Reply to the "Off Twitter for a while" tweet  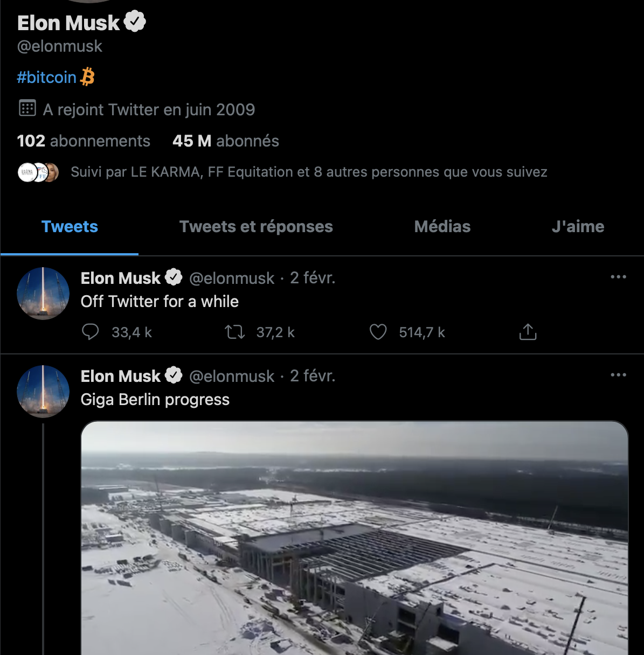click(91, 332)
